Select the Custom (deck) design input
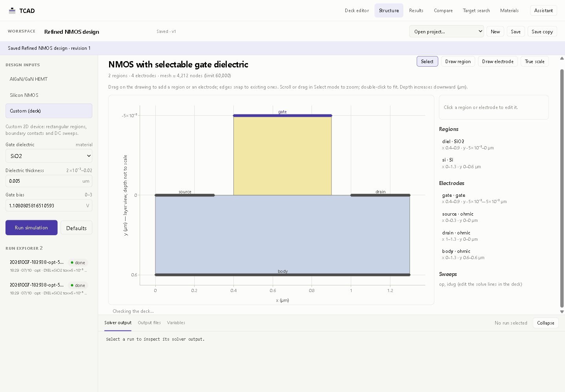The height and width of the screenshot is (392, 565). pyautogui.click(x=49, y=111)
